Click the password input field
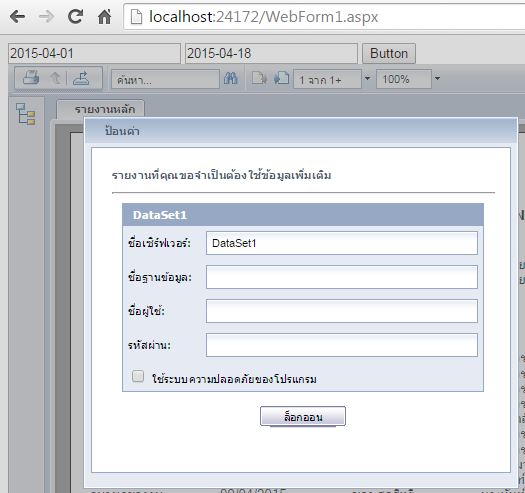 pos(342,345)
